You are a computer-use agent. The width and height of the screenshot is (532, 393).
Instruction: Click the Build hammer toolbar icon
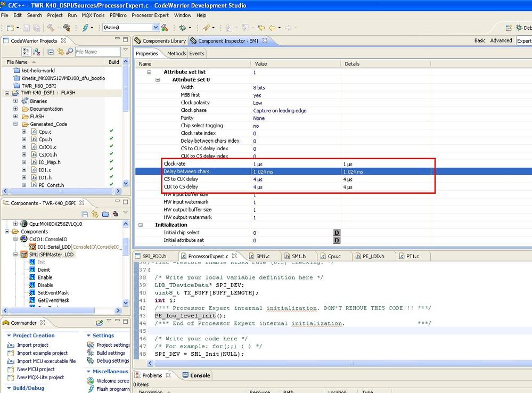[51, 28]
